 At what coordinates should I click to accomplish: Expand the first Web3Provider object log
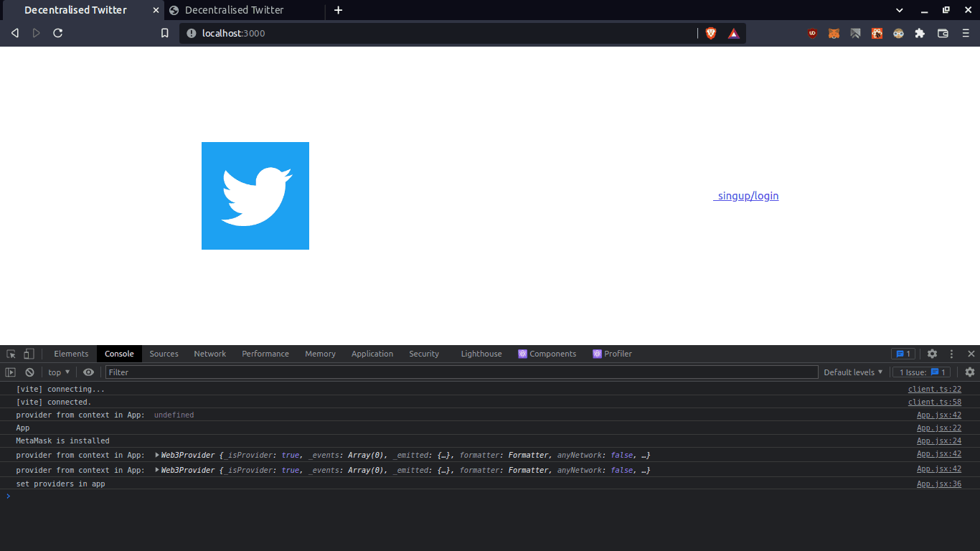pyautogui.click(x=157, y=455)
